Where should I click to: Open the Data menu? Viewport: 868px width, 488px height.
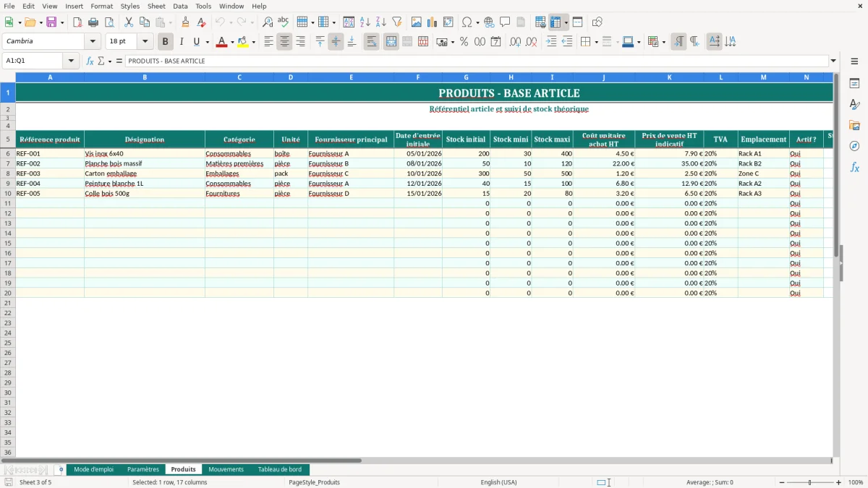click(x=180, y=6)
